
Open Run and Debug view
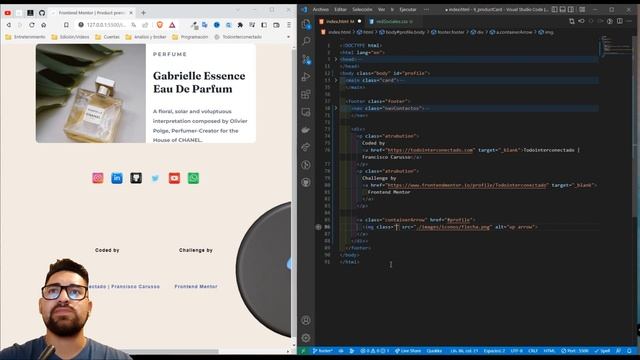point(306,77)
